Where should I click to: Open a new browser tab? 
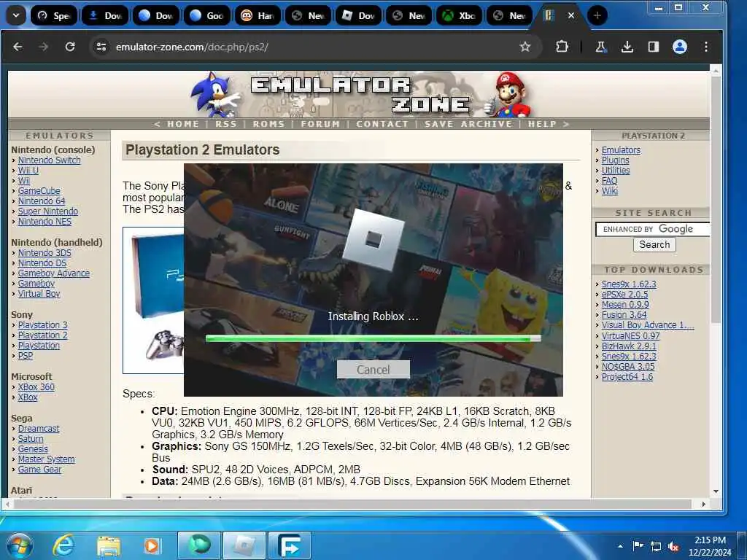[597, 16]
